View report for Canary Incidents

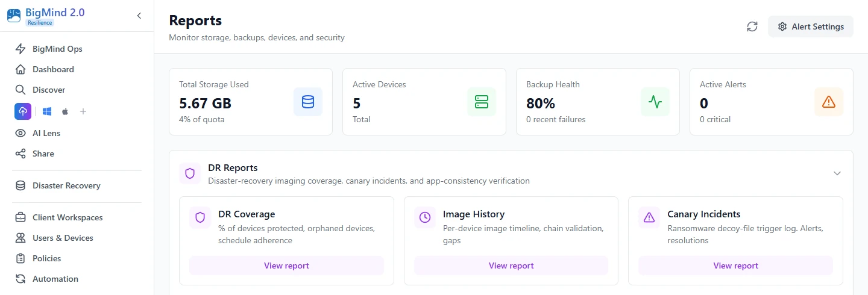[735, 265]
